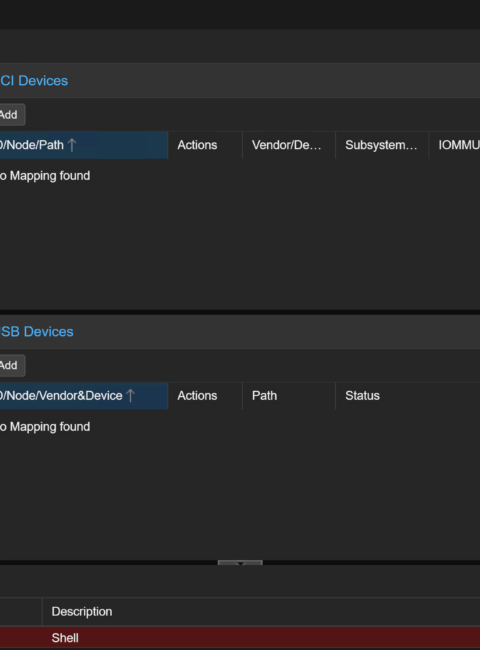Sort the log by Description column header
Screen dimensions: 480x650
coord(261,611)
